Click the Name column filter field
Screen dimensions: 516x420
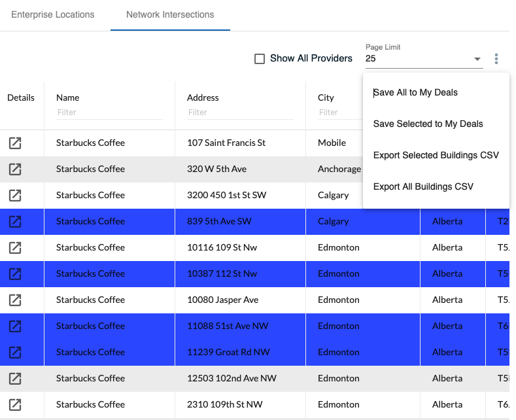(x=109, y=113)
